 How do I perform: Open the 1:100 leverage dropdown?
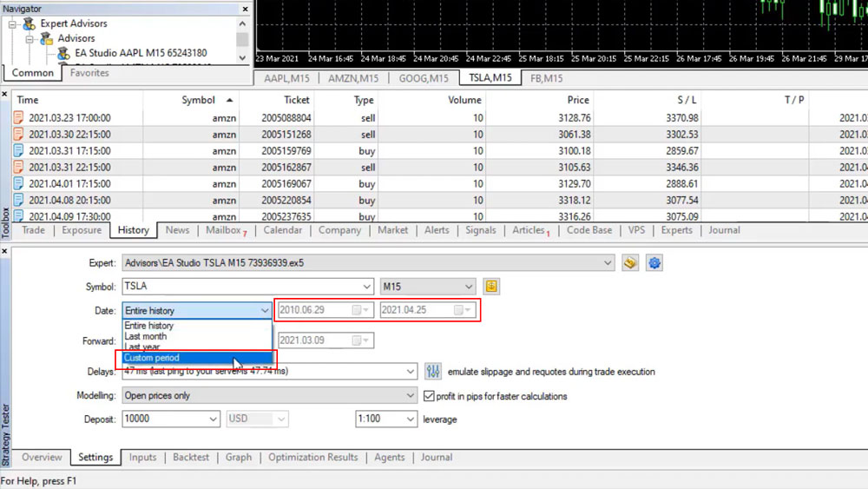(x=411, y=420)
